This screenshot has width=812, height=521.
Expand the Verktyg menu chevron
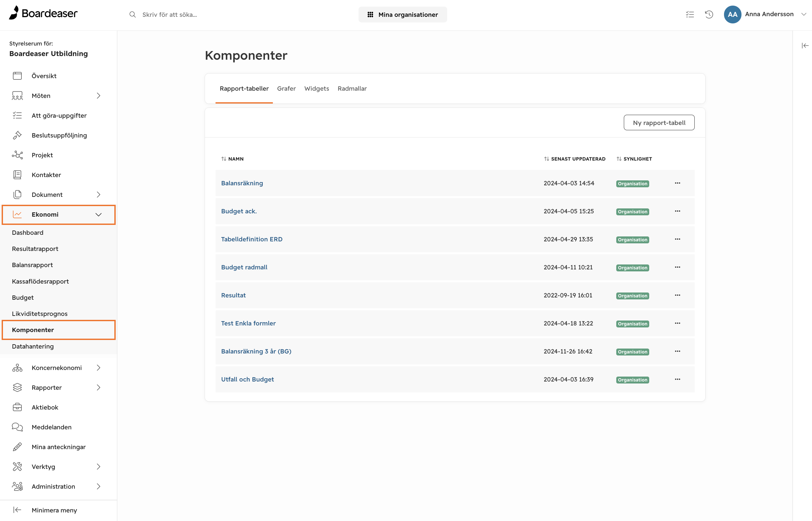pos(99,467)
